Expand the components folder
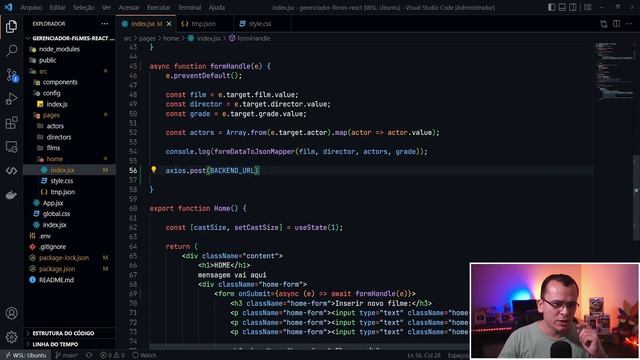This screenshot has width=640, height=360. (69, 82)
